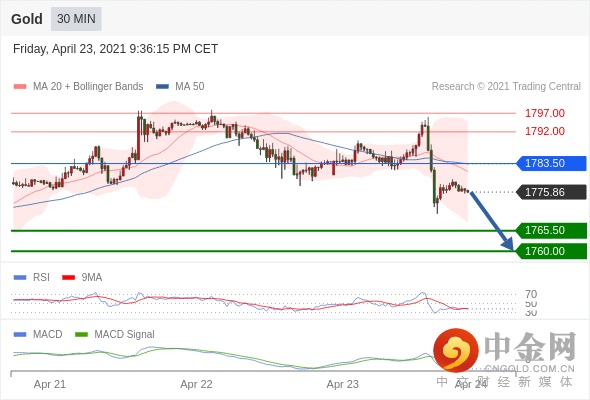Click the MA 20 + Bollinger Bands legend label
Viewport: 590px width, 400px height.
[88, 87]
